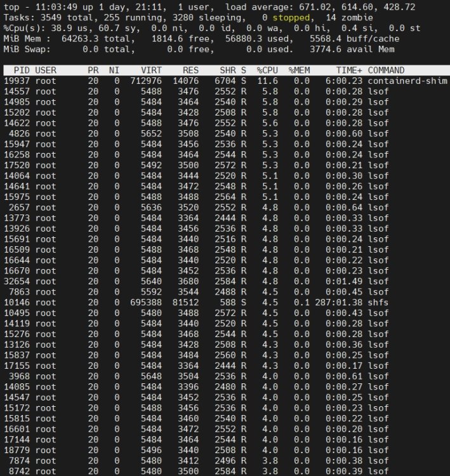
Task: Click the %MEM column header
Action: 299,70
